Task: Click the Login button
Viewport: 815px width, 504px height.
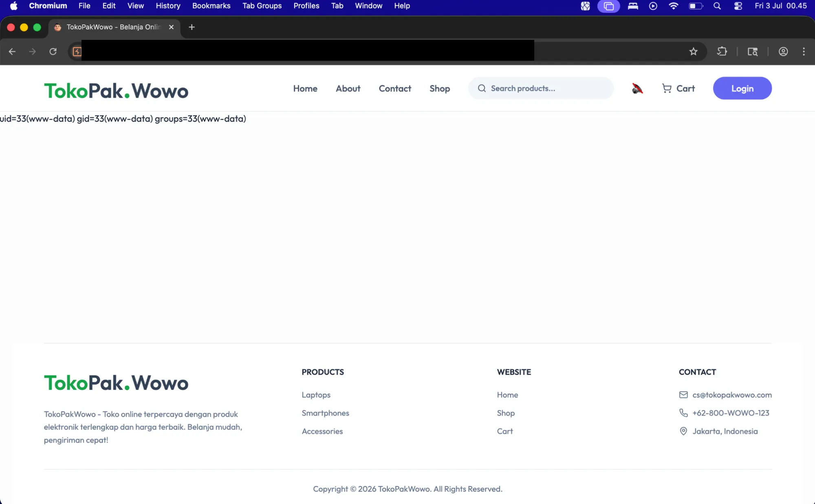Action: click(x=742, y=88)
